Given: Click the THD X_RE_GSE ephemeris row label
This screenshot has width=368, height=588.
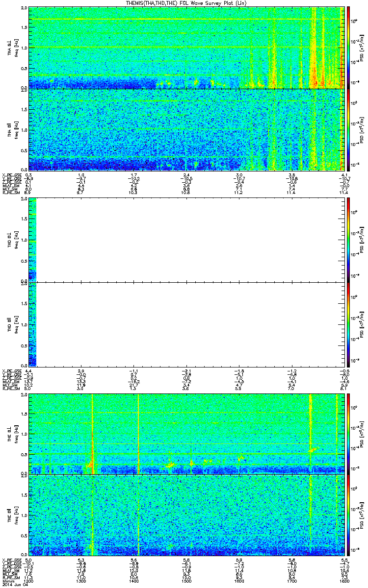Looking at the screenshot, I should pos(12,371).
